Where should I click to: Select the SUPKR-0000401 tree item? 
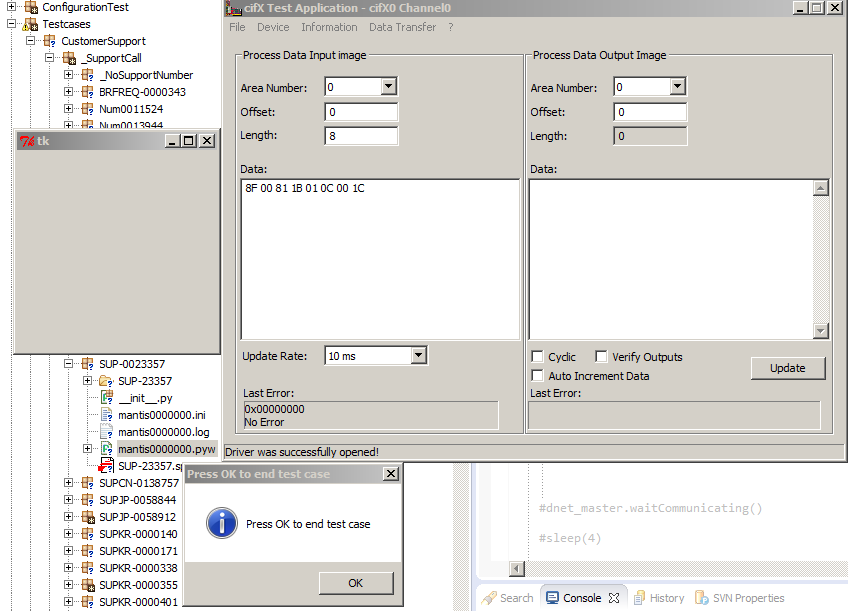138,602
